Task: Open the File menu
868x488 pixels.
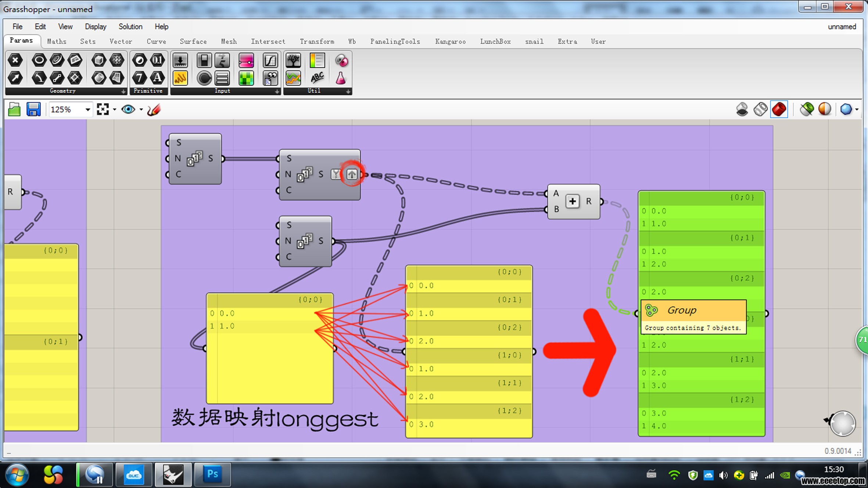Action: (x=17, y=27)
